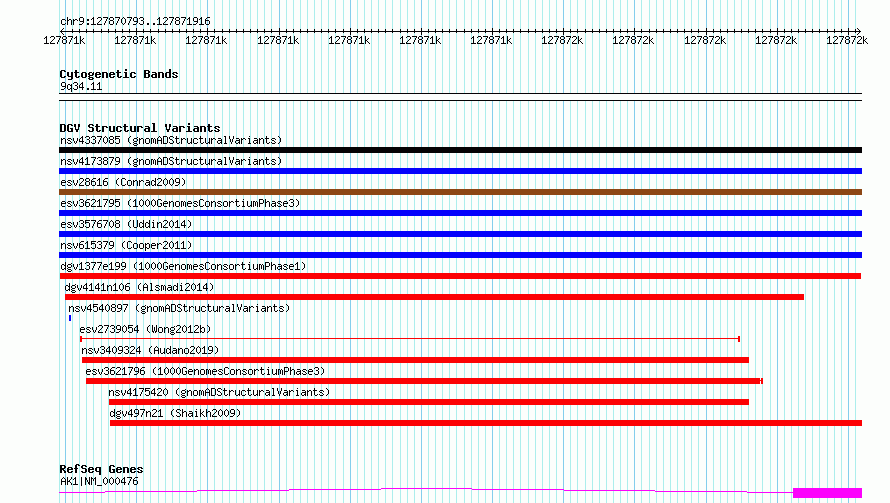Open the nsv4175420 gnomAD variant label
Viewport: 890px width, 503px height.
coord(219,392)
